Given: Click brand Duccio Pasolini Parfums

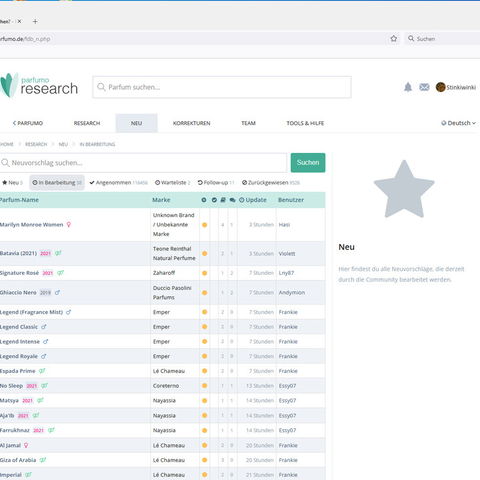Looking at the screenshot, I should [172, 293].
